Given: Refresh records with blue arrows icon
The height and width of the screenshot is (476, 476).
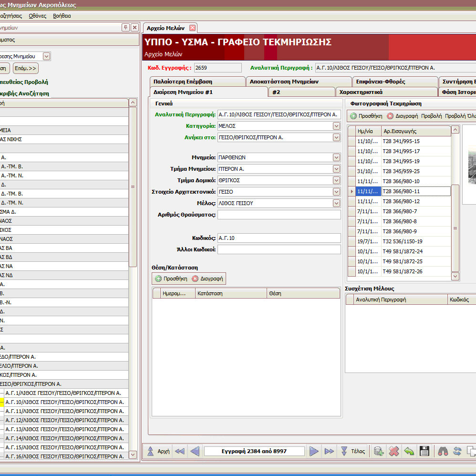Looking at the screenshot, I should pos(457,451).
